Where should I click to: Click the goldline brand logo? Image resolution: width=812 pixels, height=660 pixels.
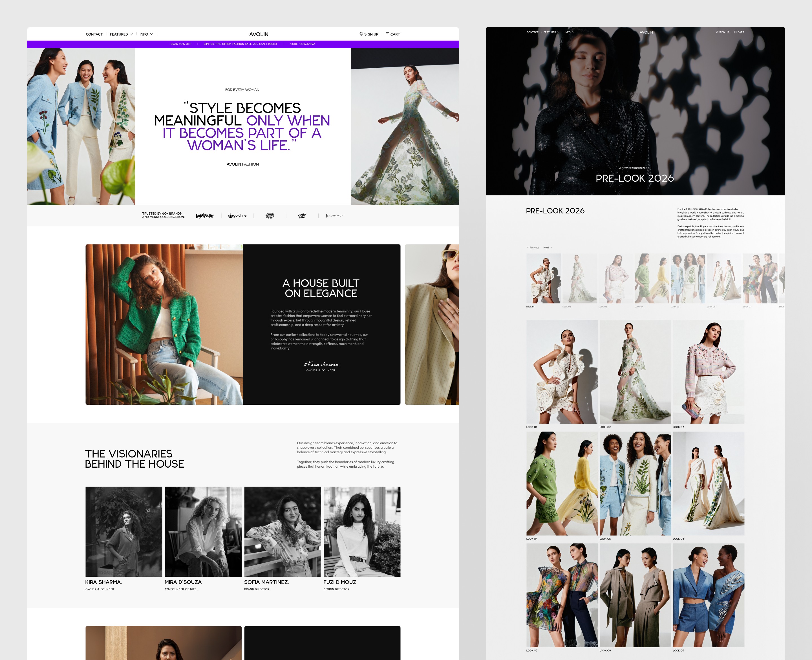pos(237,215)
